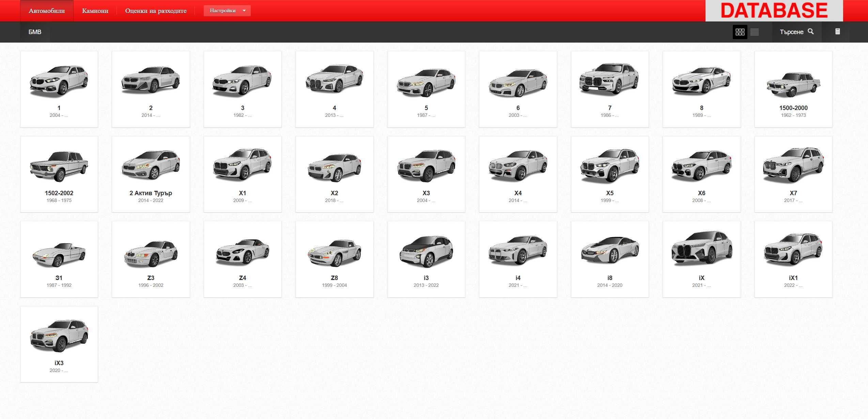Open the BMW i8 car image
868x419 pixels.
pyautogui.click(x=609, y=251)
